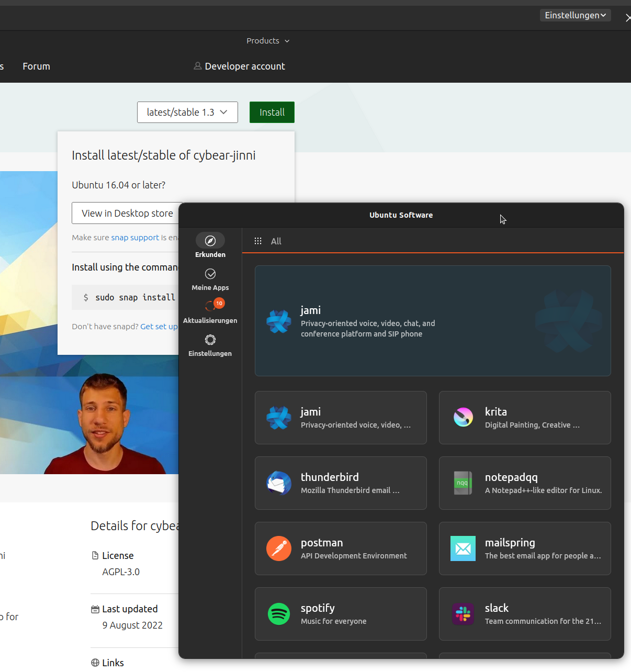Open mailspring card title text

pos(510,543)
